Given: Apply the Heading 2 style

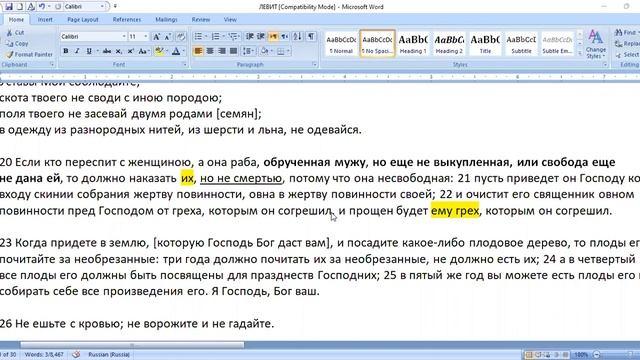Looking at the screenshot, I should point(449,44).
